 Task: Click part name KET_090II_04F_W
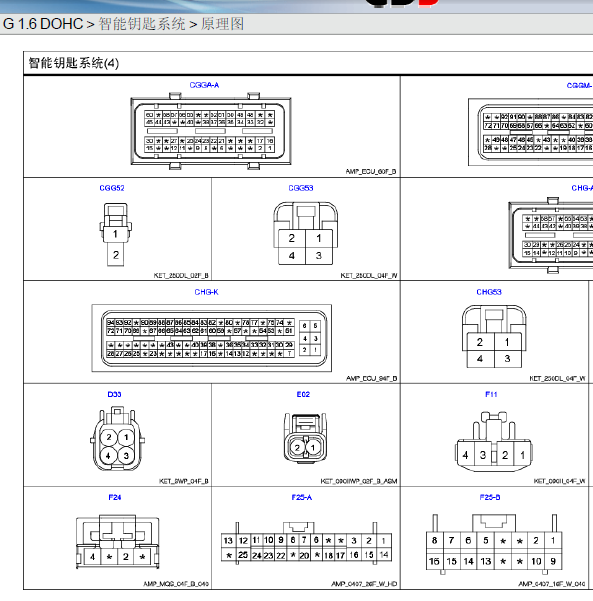560,481
